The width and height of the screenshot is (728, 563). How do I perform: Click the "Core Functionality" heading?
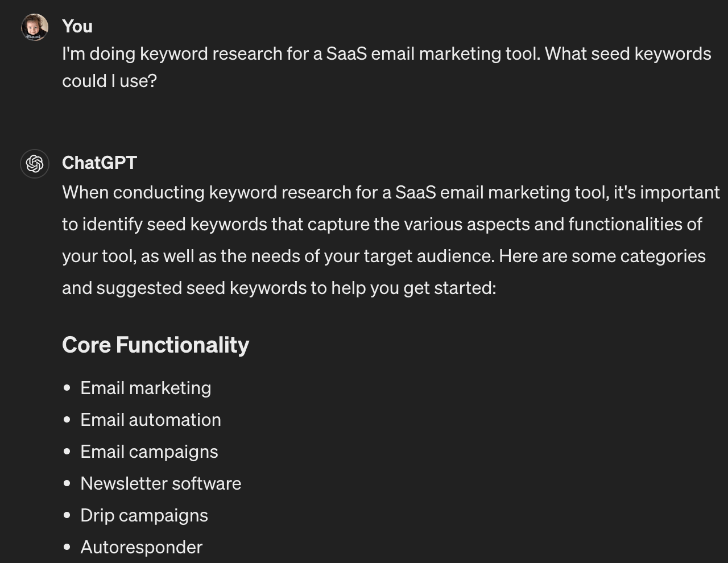pos(155,345)
